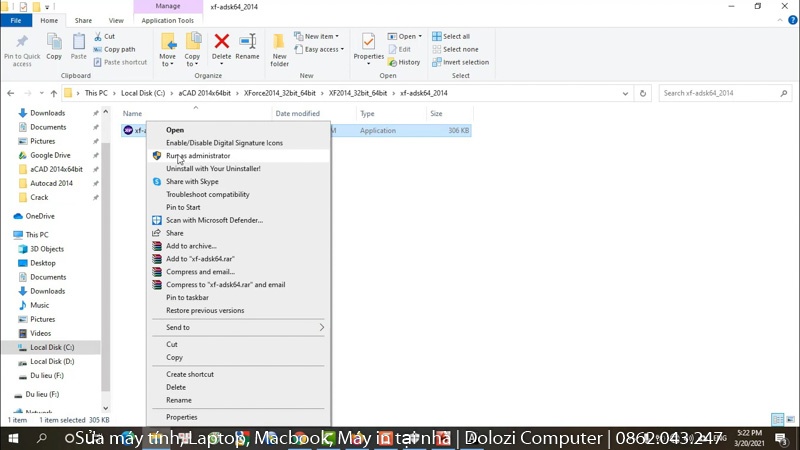Image resolution: width=800 pixels, height=450 pixels.
Task: Open the Properties ribbon icon
Action: (368, 41)
